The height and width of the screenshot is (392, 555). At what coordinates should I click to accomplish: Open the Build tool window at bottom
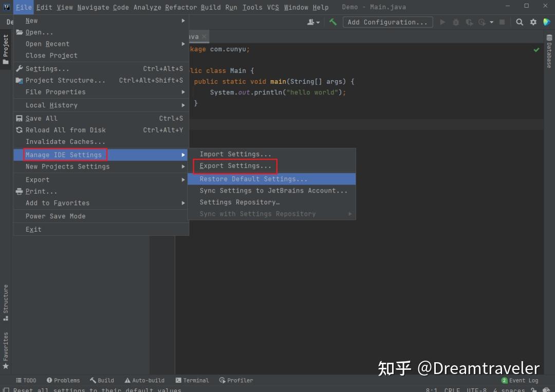point(102,380)
